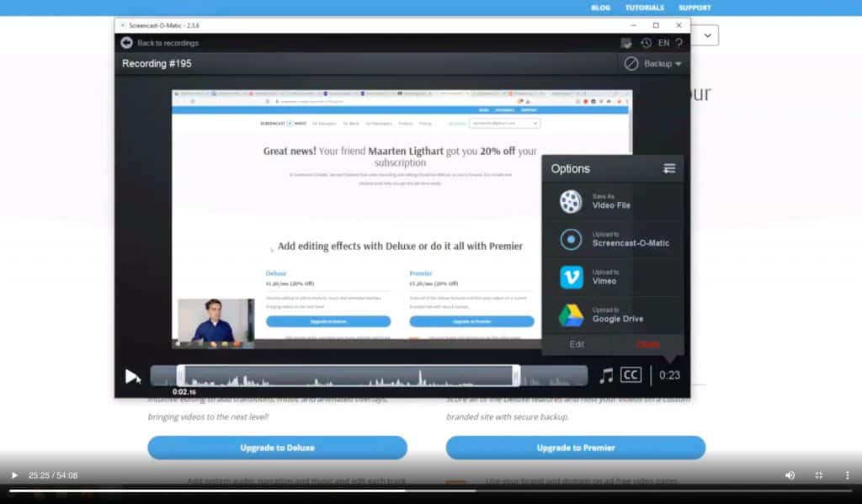The width and height of the screenshot is (862, 504).
Task: Toggle the Options panel menu icon
Action: 669,168
